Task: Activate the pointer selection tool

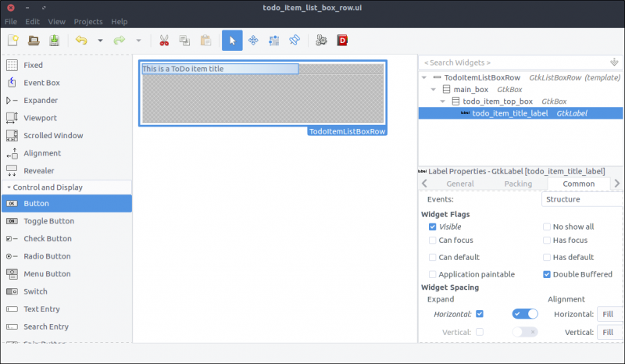Action: pyautogui.click(x=232, y=41)
